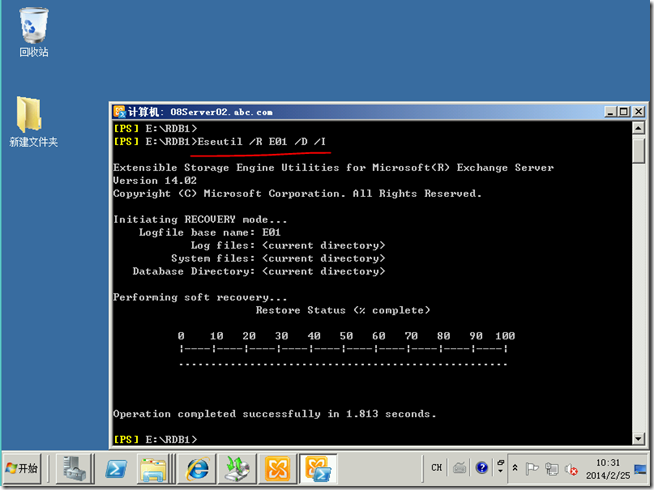
Task: Click the 'Version 14.02' line
Action: click(155, 181)
